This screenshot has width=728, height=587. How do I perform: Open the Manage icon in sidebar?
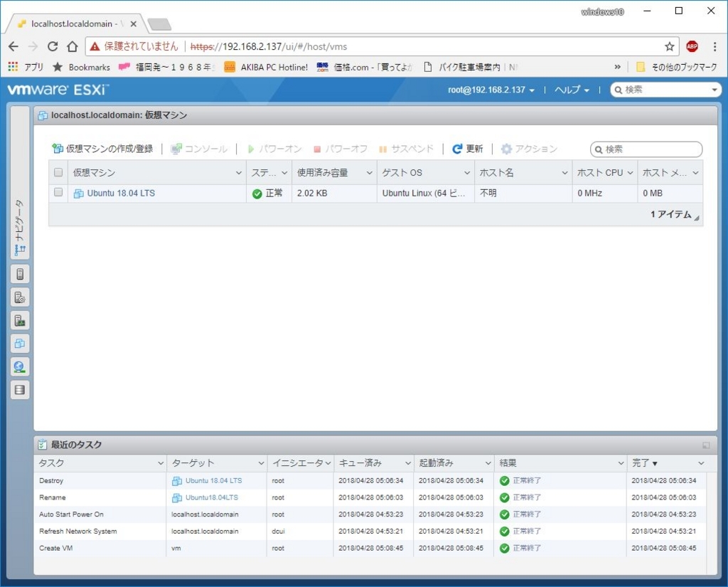click(20, 297)
